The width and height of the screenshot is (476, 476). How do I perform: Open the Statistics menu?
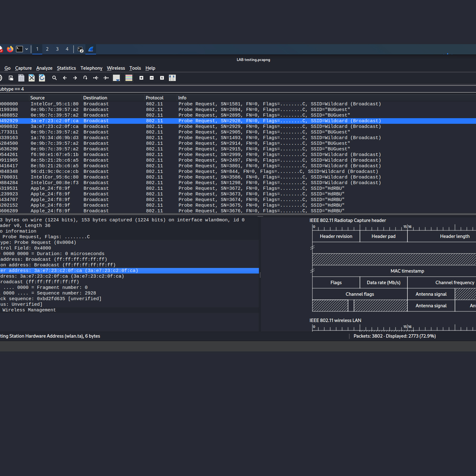click(66, 68)
